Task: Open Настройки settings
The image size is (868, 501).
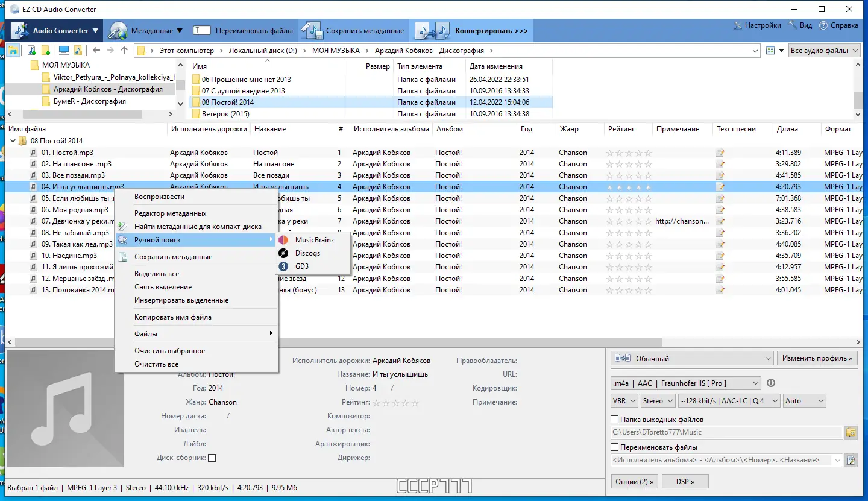Action: click(757, 25)
